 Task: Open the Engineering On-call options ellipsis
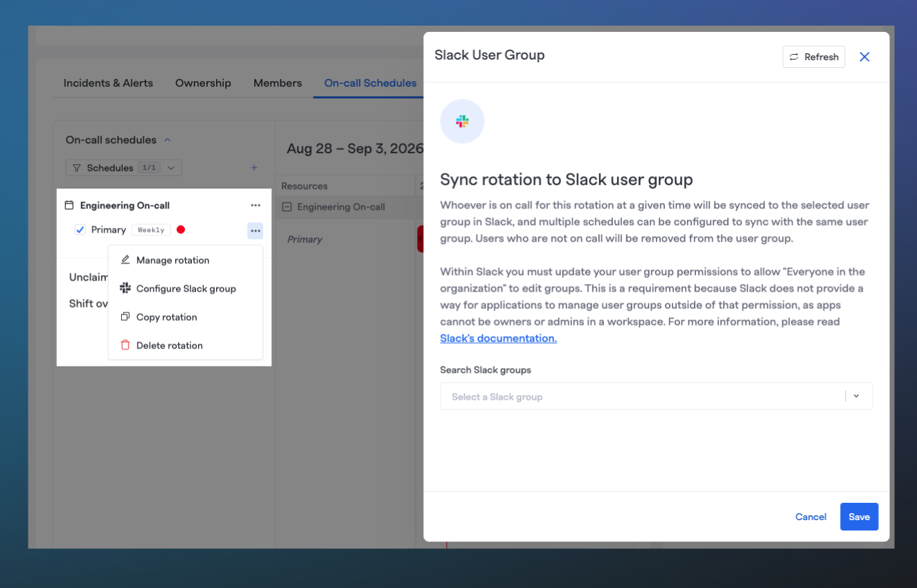tap(256, 206)
